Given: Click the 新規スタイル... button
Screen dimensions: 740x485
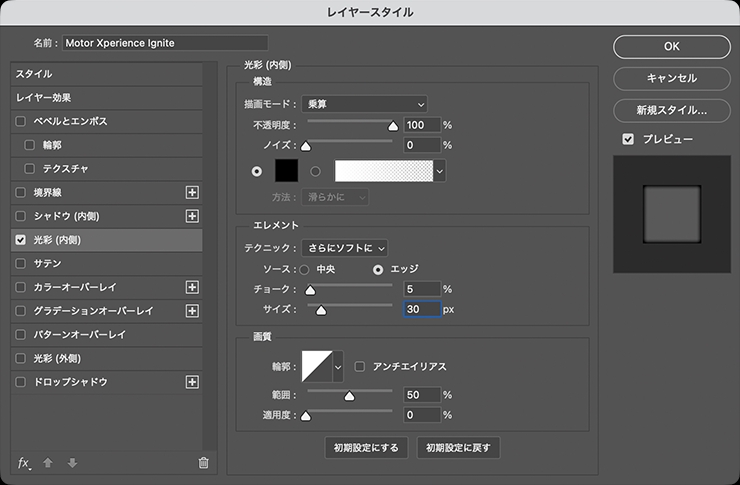Looking at the screenshot, I should (x=671, y=109).
